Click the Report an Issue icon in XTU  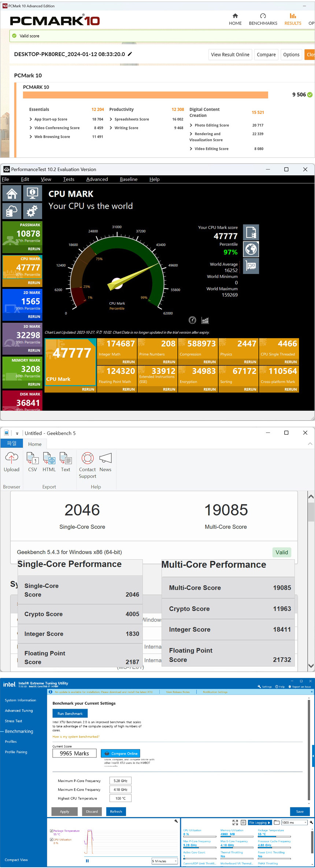(x=290, y=687)
